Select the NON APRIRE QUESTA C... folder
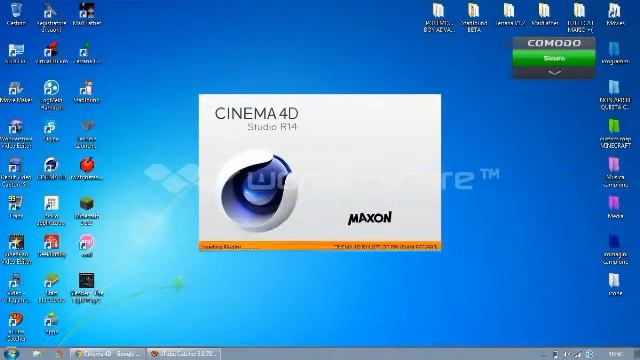The width and height of the screenshot is (640, 360). pos(615,95)
